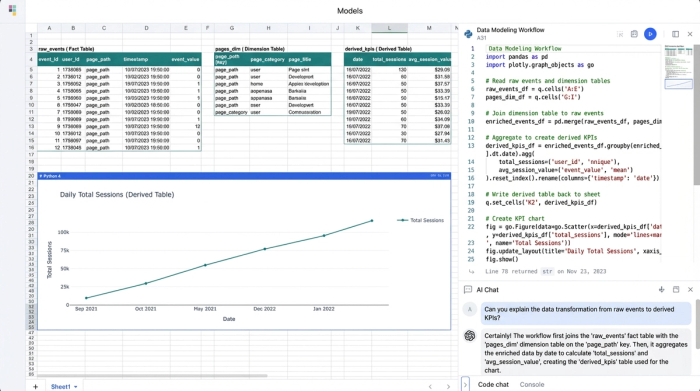
Task: Click the Sep 2021 data point on chart
Action: click(86, 298)
